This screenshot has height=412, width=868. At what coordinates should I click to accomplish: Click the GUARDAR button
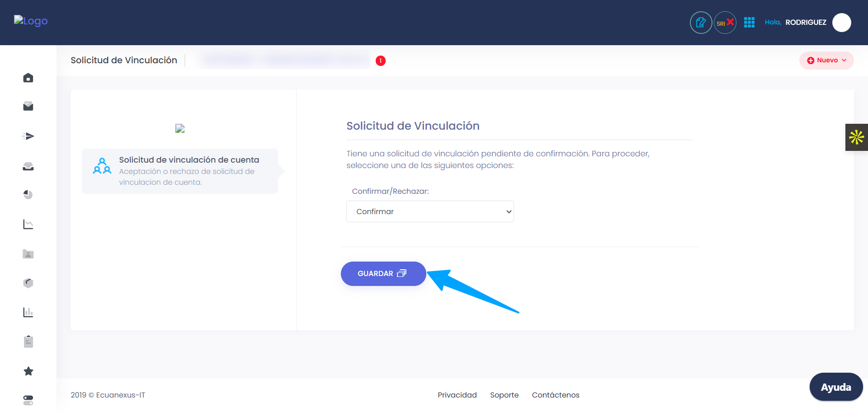pyautogui.click(x=383, y=274)
